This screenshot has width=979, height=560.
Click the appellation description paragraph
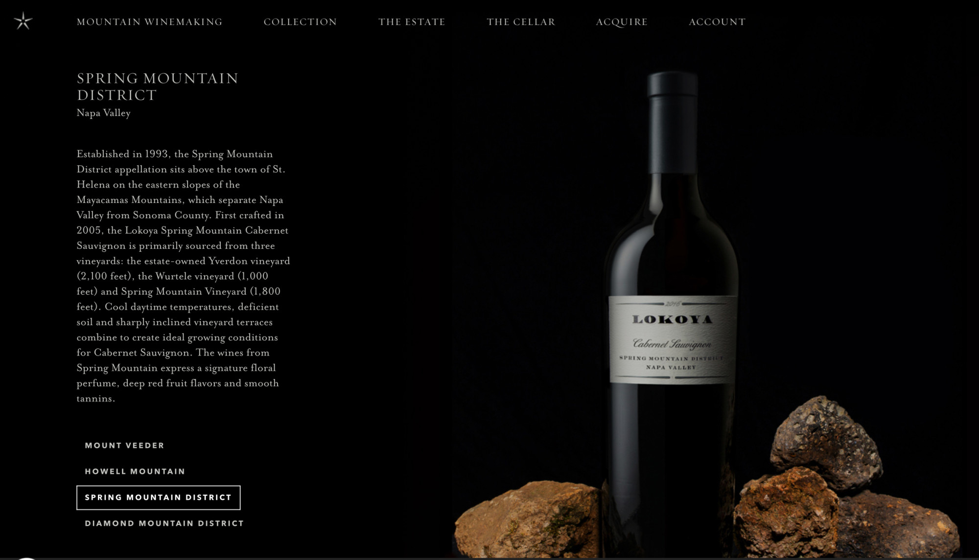point(184,276)
